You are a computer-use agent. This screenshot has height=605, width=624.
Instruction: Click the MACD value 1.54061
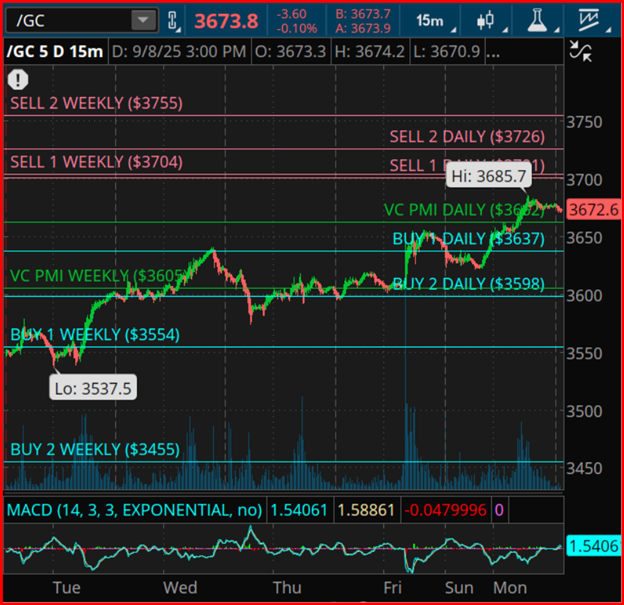pos(299,510)
